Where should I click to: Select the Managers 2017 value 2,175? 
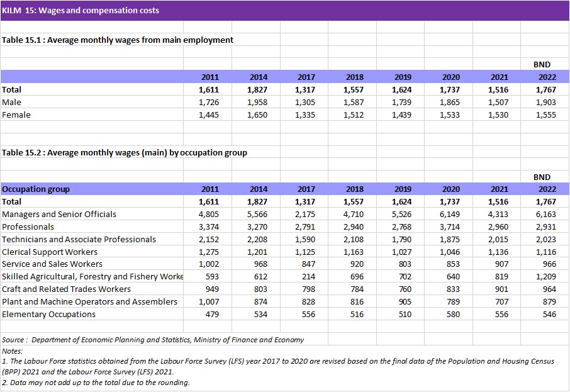tap(305, 214)
